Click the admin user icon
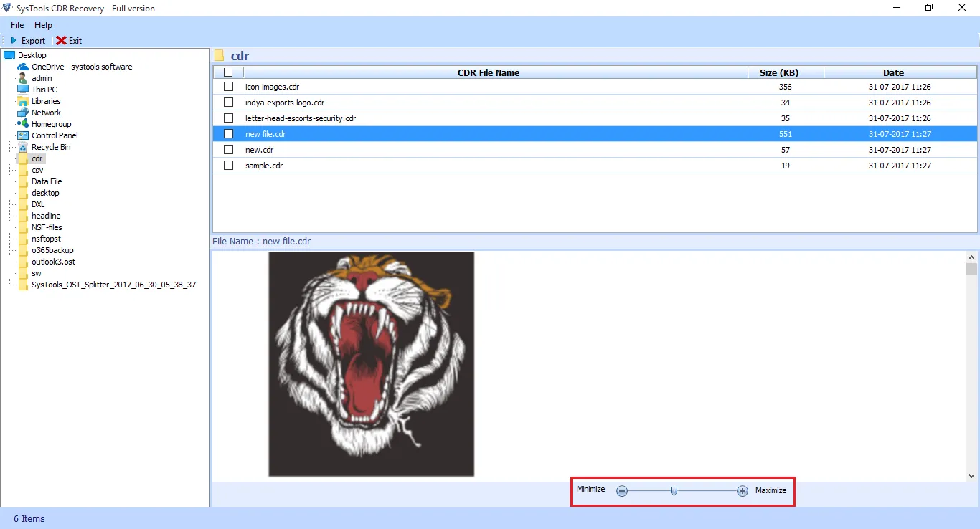 [23, 78]
